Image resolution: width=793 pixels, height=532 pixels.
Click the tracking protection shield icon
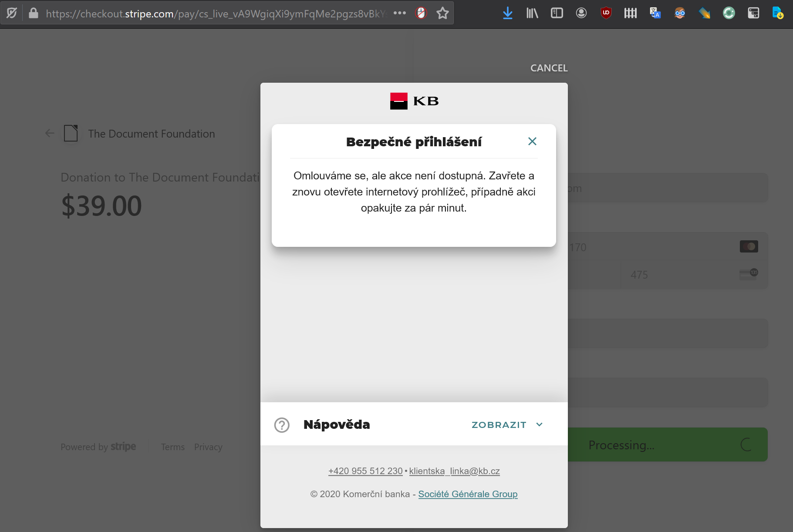click(12, 13)
